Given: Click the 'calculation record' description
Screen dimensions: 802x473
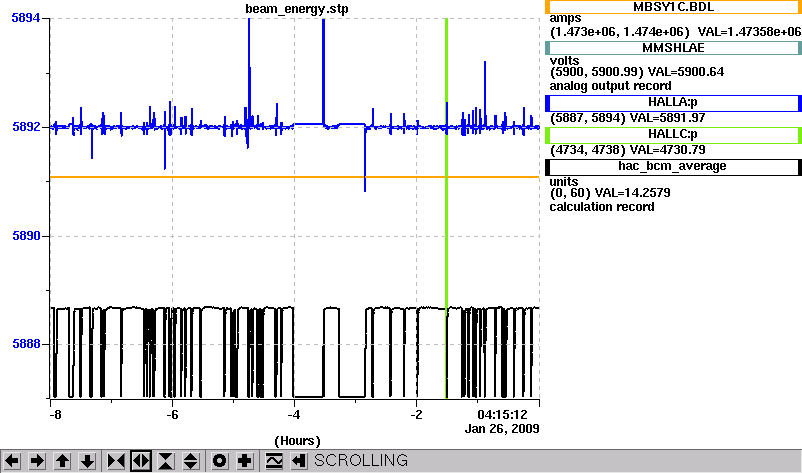Looking at the screenshot, I should coord(602,207).
